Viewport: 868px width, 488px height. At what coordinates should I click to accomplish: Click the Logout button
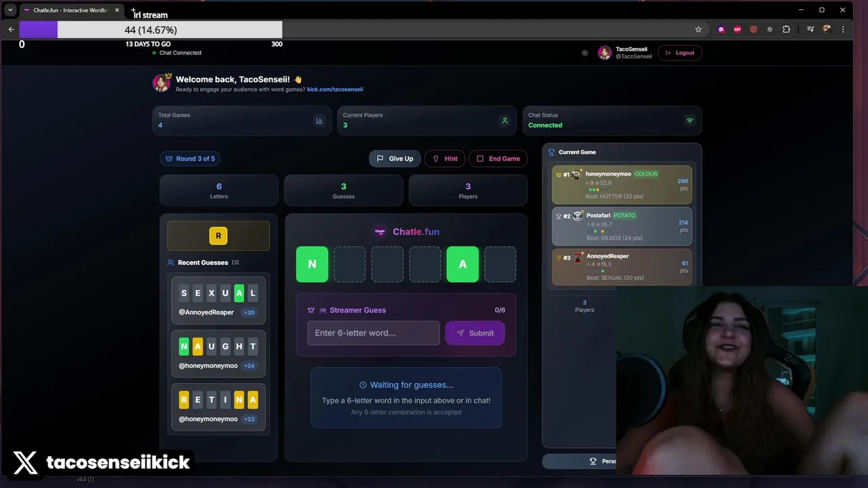point(680,53)
